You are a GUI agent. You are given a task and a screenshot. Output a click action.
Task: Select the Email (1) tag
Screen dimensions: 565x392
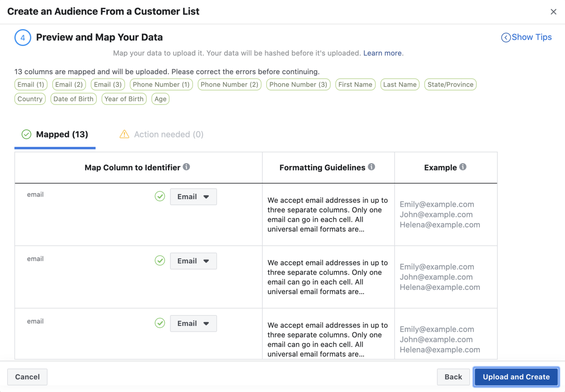[31, 84]
